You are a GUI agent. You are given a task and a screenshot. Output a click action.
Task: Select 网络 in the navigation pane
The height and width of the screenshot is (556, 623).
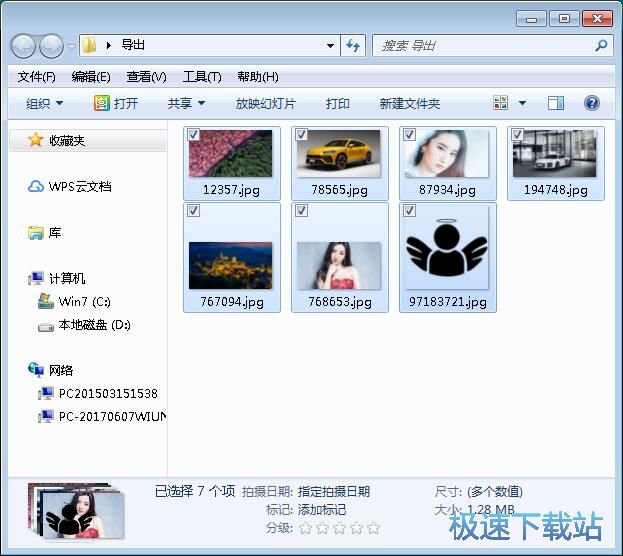(x=61, y=370)
